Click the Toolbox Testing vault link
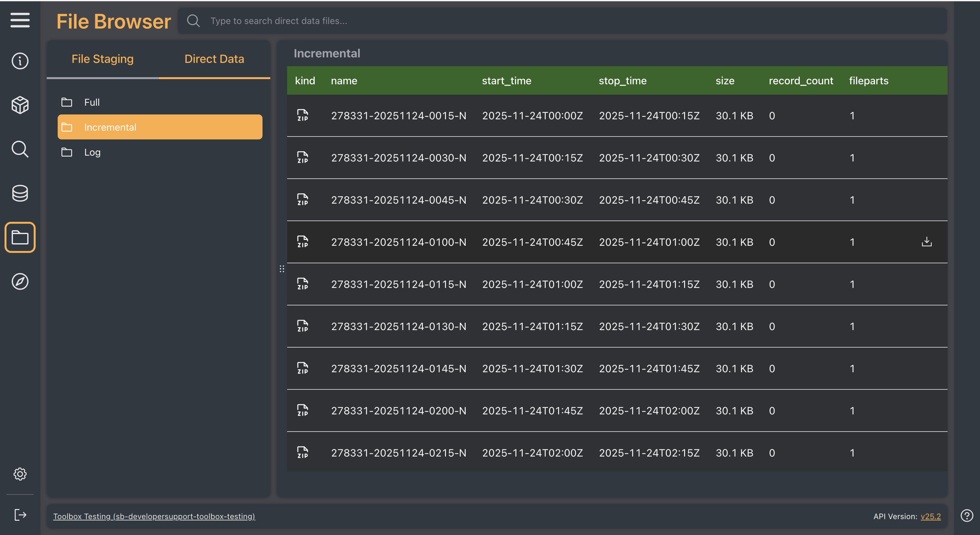 (x=154, y=516)
